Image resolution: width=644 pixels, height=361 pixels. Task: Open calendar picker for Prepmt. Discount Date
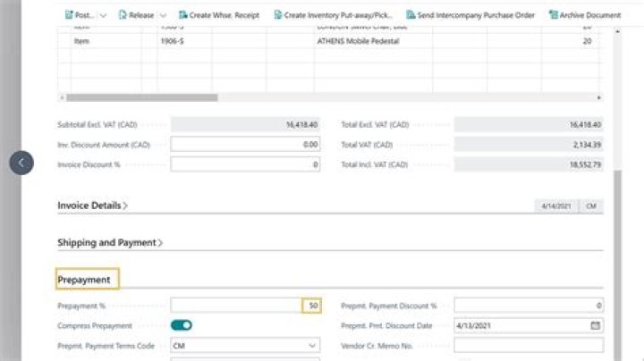coord(595,325)
